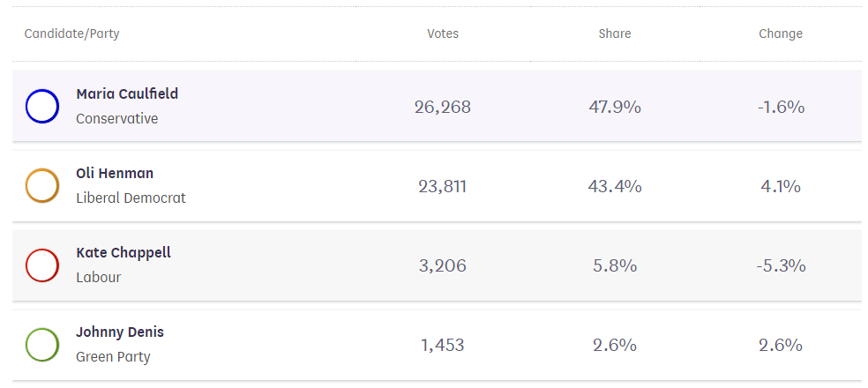Click the 47.9% share value

pos(615,107)
